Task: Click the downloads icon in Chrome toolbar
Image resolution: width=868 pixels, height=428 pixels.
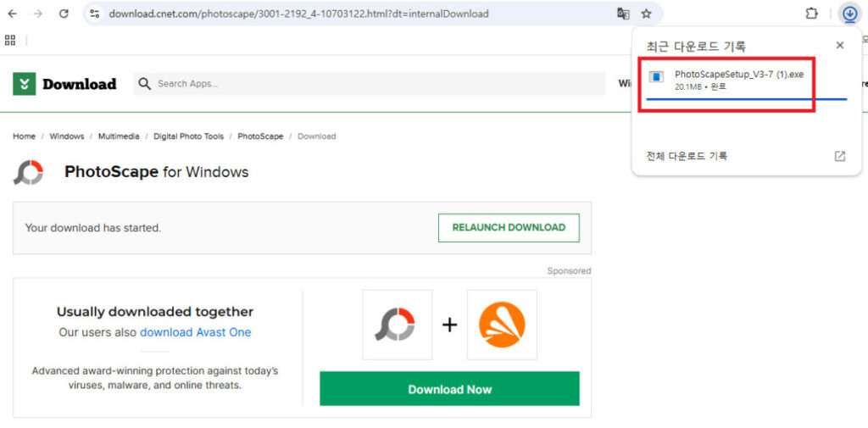Action: [x=849, y=14]
